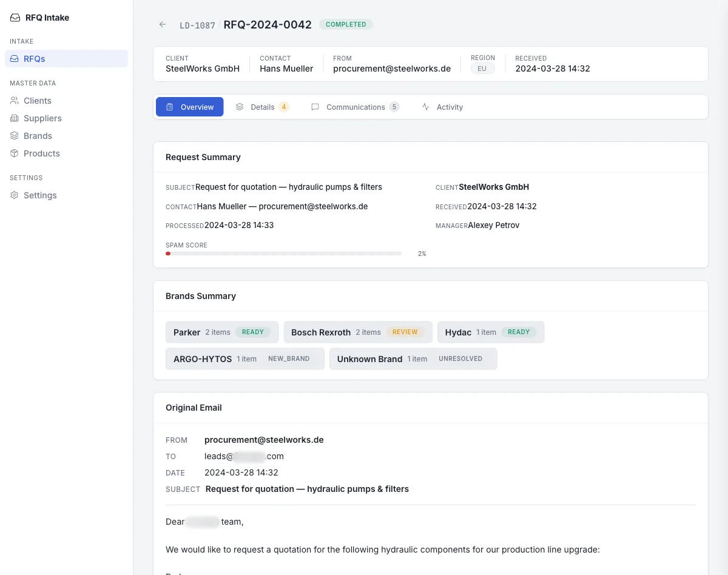Go to Products in sidebar

pyautogui.click(x=66, y=153)
